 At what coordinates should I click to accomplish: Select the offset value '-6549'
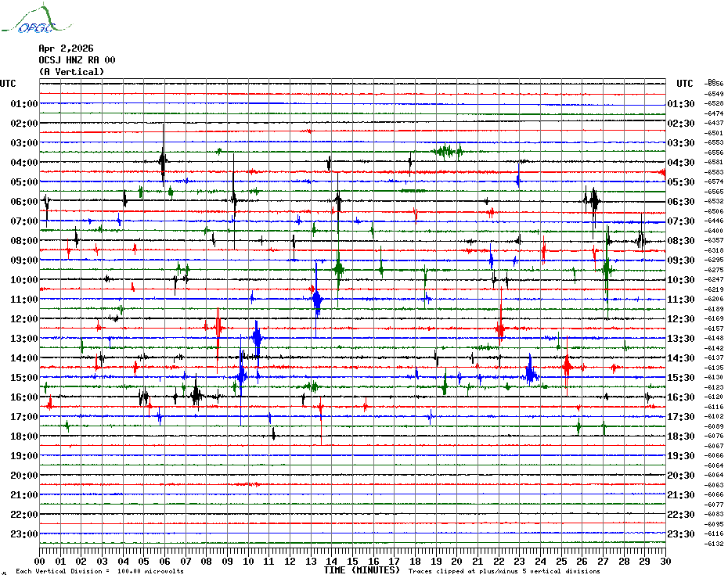714,94
